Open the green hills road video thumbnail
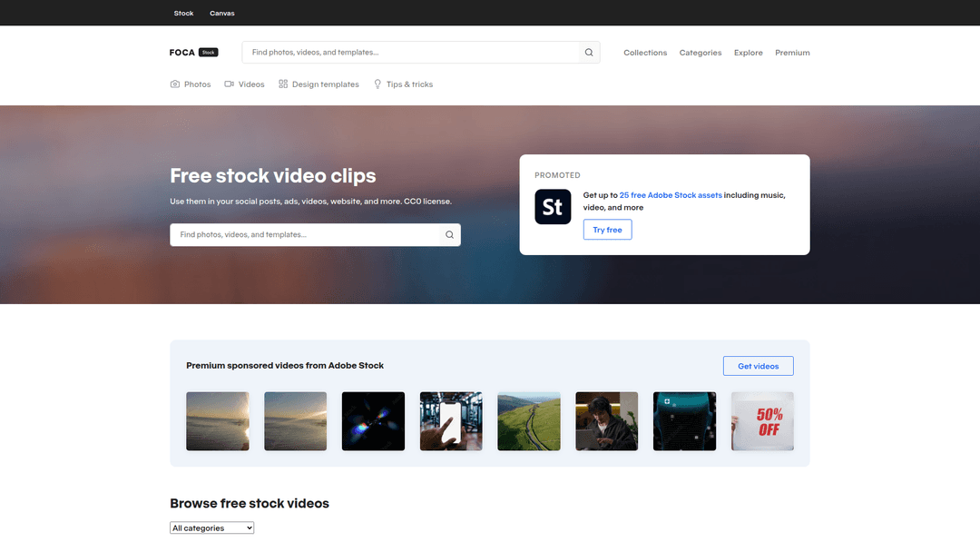980x552 pixels. pyautogui.click(x=529, y=421)
